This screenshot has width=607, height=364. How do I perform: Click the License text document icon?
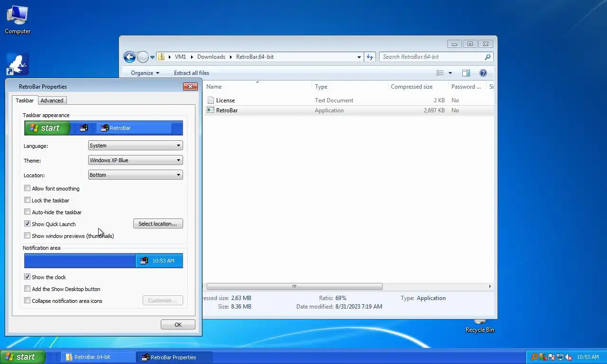click(x=211, y=100)
